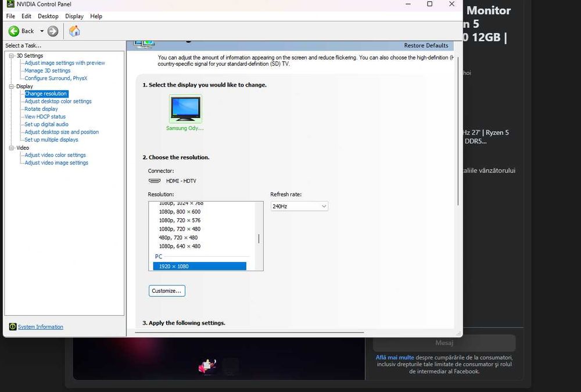This screenshot has height=392, width=581.
Task: Click the Customize... button
Action: tap(167, 291)
